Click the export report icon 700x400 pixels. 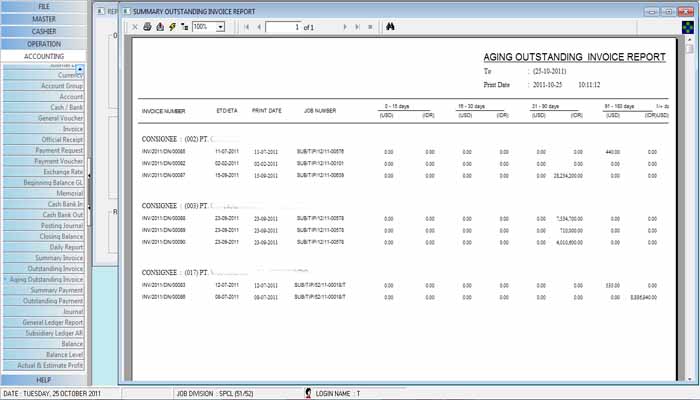159,27
